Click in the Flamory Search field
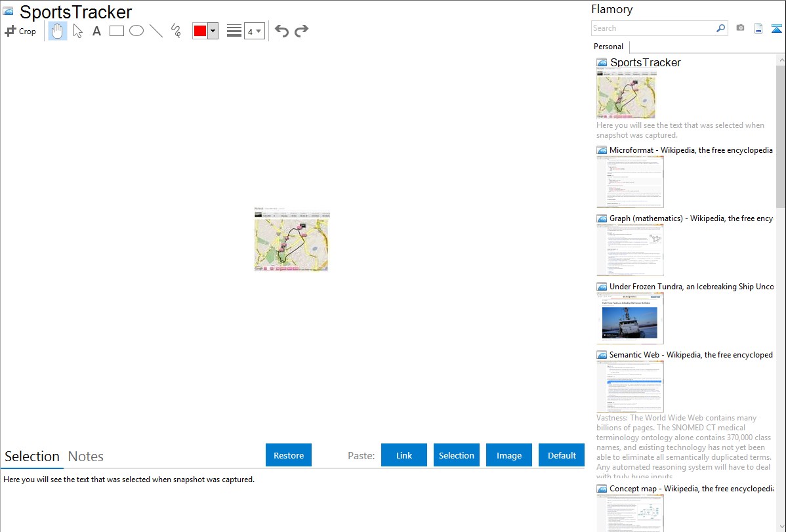Screen dimensions: 786x532 (x=653, y=28)
